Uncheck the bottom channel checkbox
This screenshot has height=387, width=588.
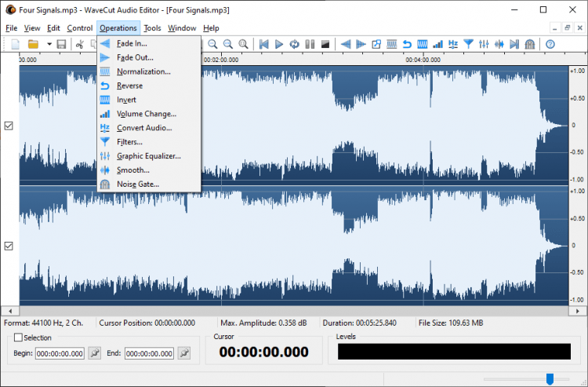click(9, 246)
